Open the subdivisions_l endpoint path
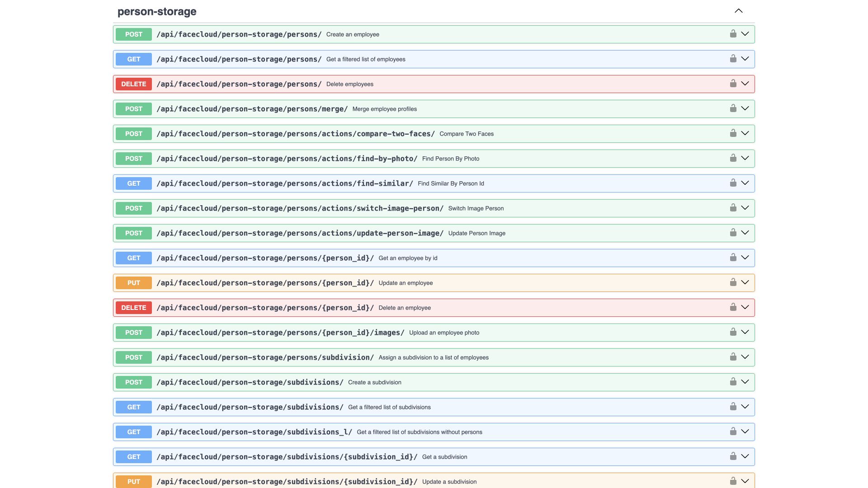 pyautogui.click(x=255, y=432)
